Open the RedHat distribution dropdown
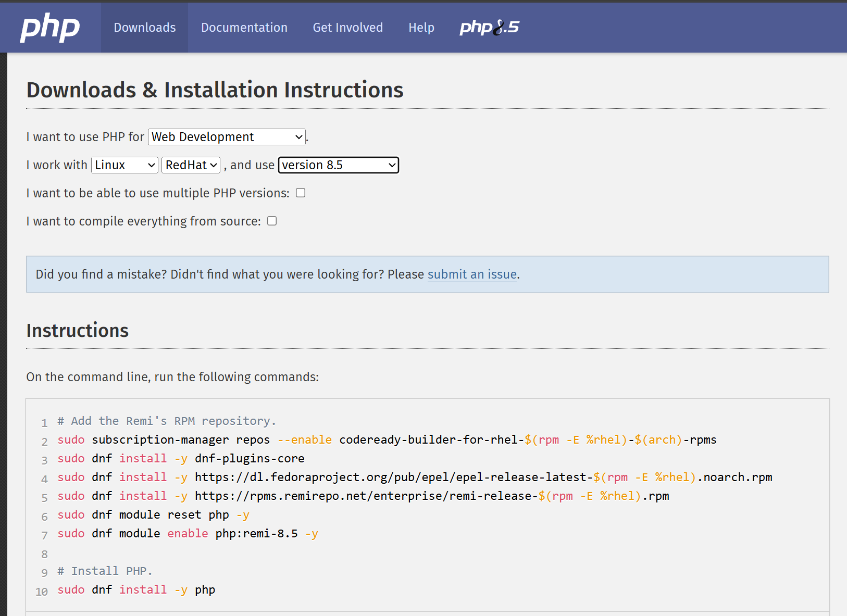The image size is (847, 616). pyautogui.click(x=191, y=165)
